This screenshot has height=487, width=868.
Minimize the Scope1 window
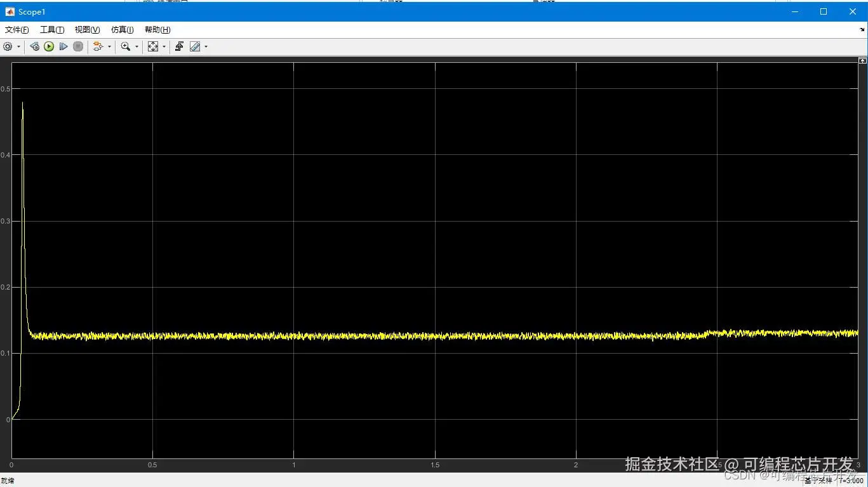pyautogui.click(x=795, y=11)
